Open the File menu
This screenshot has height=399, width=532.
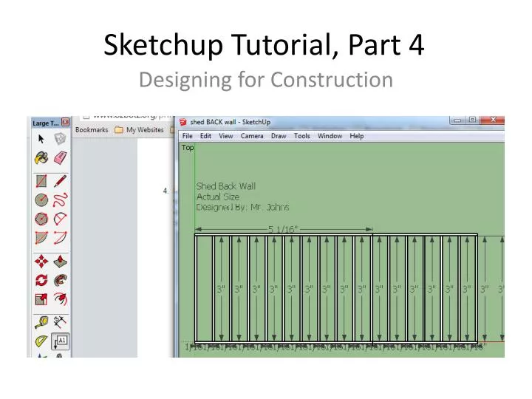187,136
